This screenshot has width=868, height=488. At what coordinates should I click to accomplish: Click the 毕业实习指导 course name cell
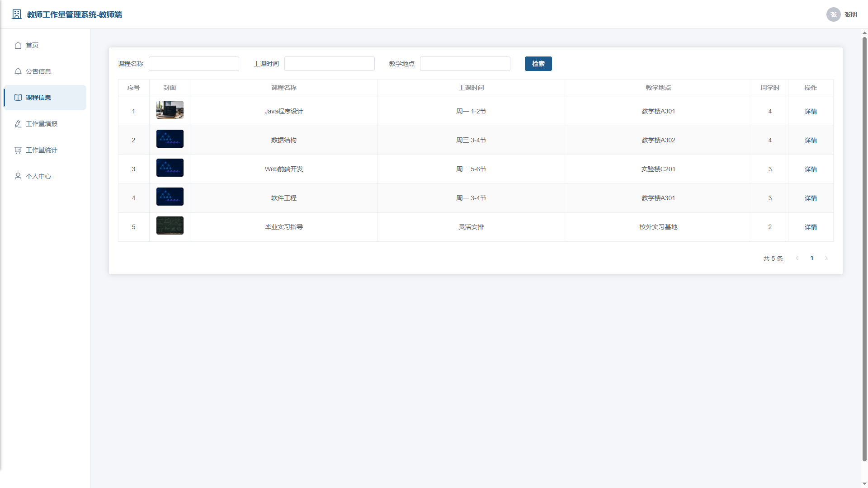tap(284, 227)
